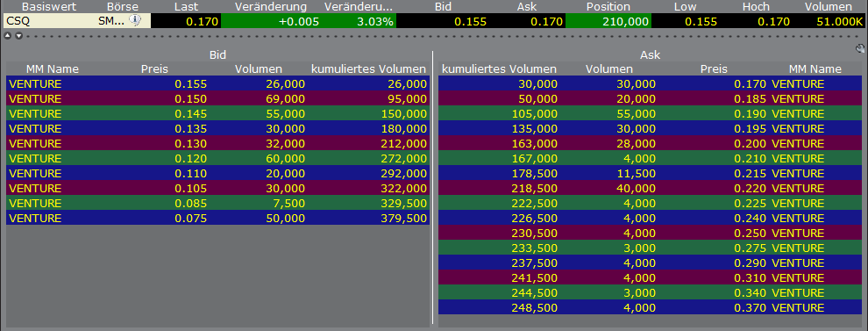Click the round up-arrow collapse button
Image resolution: width=868 pixels, height=331 pixels.
pyautogui.click(x=8, y=36)
